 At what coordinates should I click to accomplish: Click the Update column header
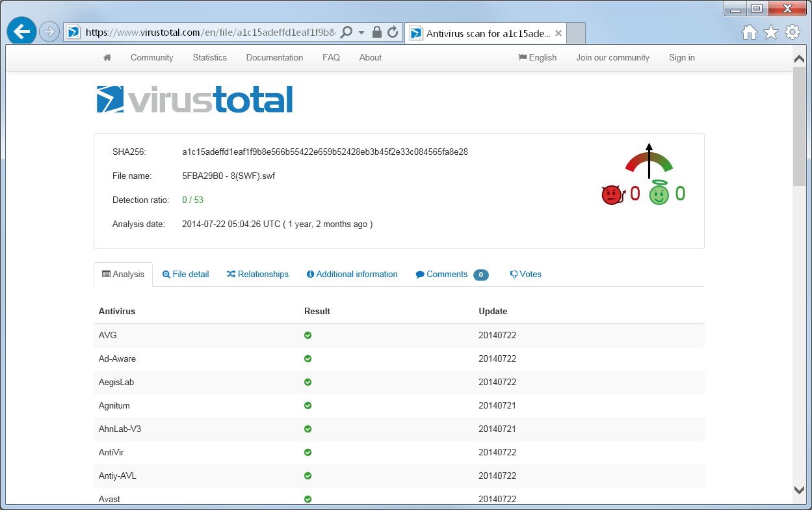click(x=493, y=312)
